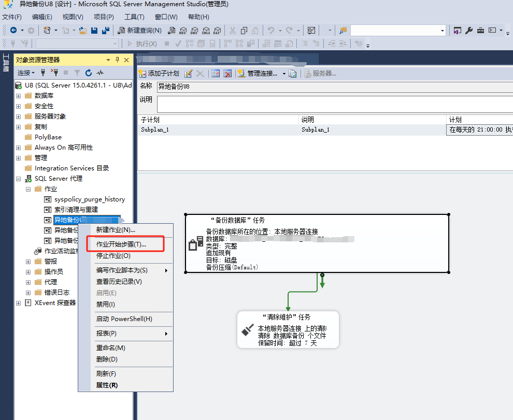The width and height of the screenshot is (513, 420).
Task: Click the 名称 field containing 异地备份U8
Action: point(334,86)
